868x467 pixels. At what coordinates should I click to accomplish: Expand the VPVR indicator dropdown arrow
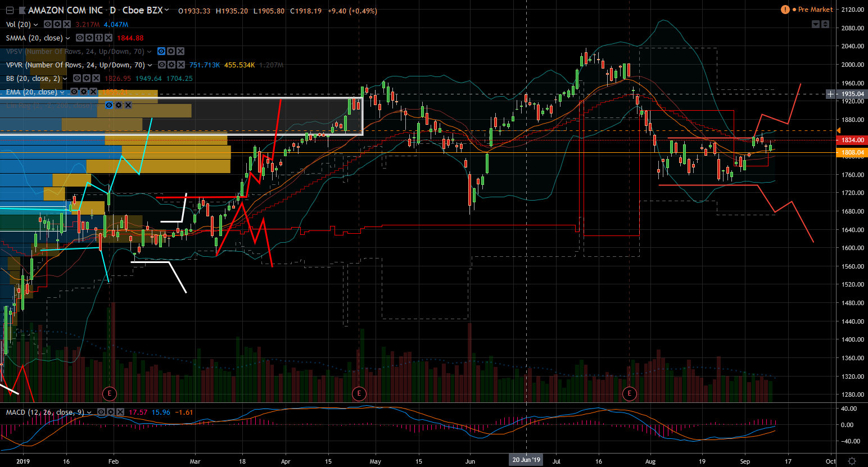click(150, 65)
